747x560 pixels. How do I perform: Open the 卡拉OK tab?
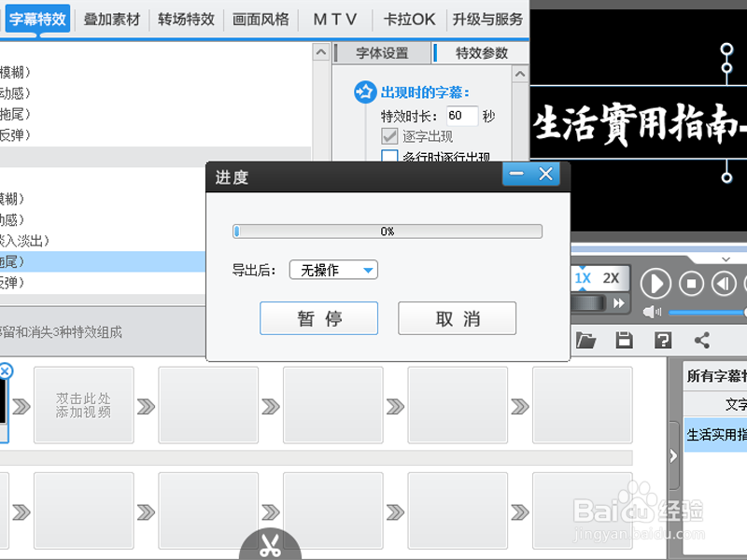(409, 19)
